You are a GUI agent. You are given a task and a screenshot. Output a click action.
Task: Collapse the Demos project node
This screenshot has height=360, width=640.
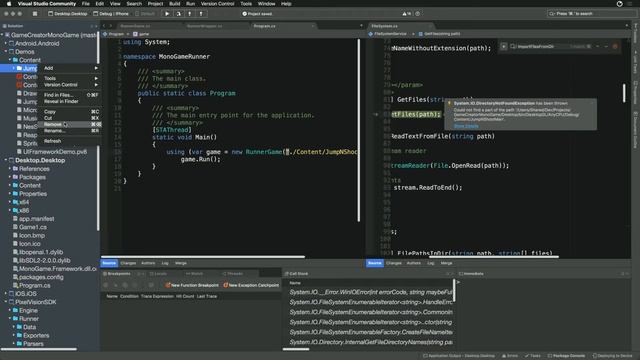6,52
